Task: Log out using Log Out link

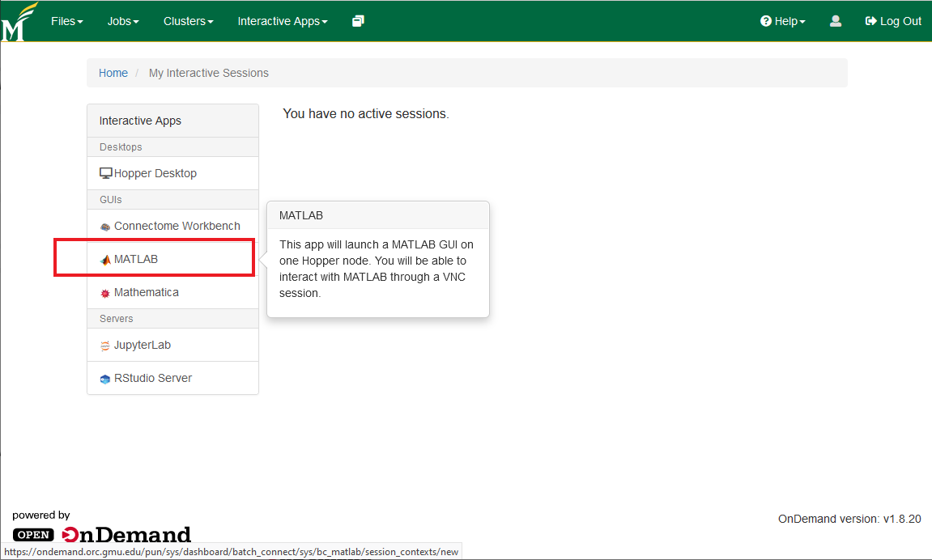Action: point(893,21)
